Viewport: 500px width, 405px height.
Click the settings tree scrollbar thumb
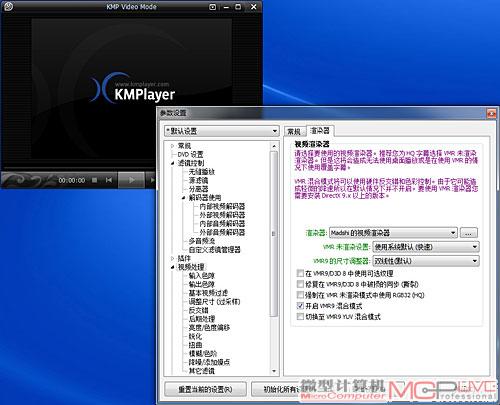pyautogui.click(x=274, y=233)
